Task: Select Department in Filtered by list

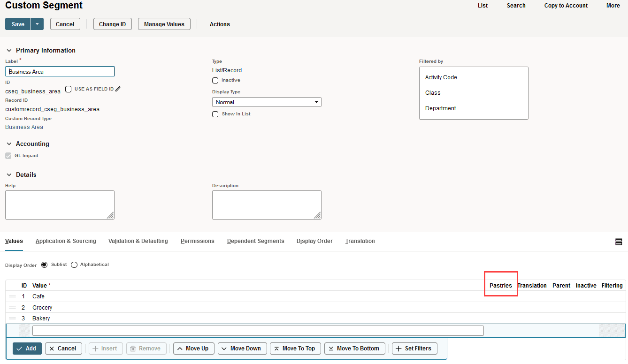Action: click(440, 108)
